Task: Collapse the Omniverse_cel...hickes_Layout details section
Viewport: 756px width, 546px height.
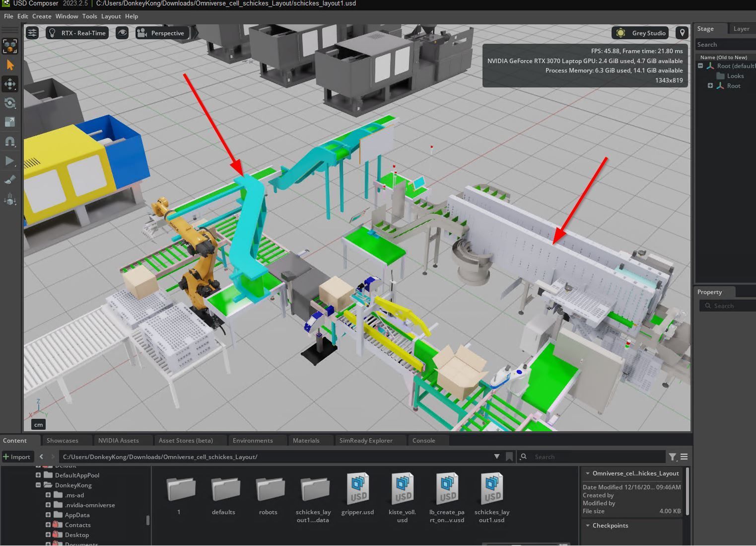Action: [x=588, y=473]
